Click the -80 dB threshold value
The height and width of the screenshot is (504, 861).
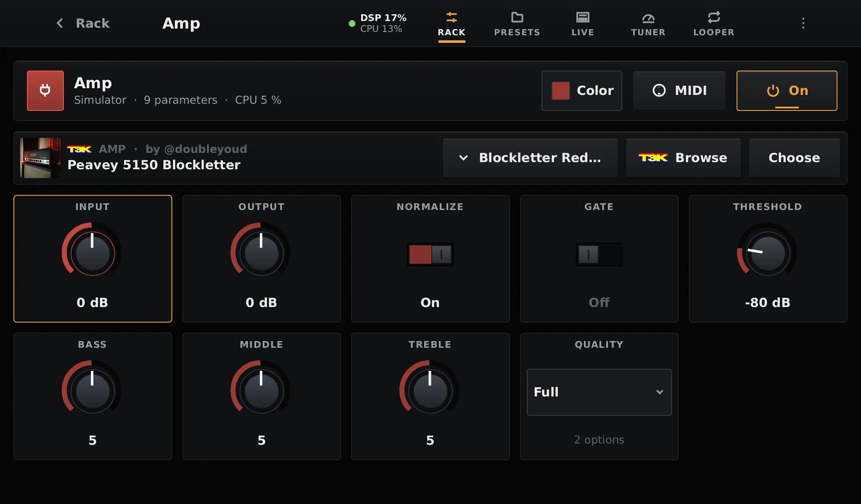click(768, 302)
